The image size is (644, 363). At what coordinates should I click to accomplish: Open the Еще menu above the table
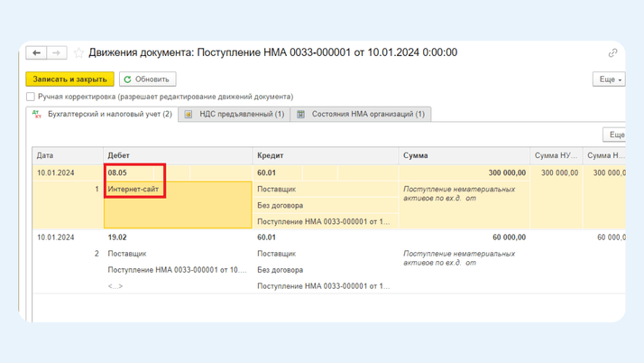[615, 135]
